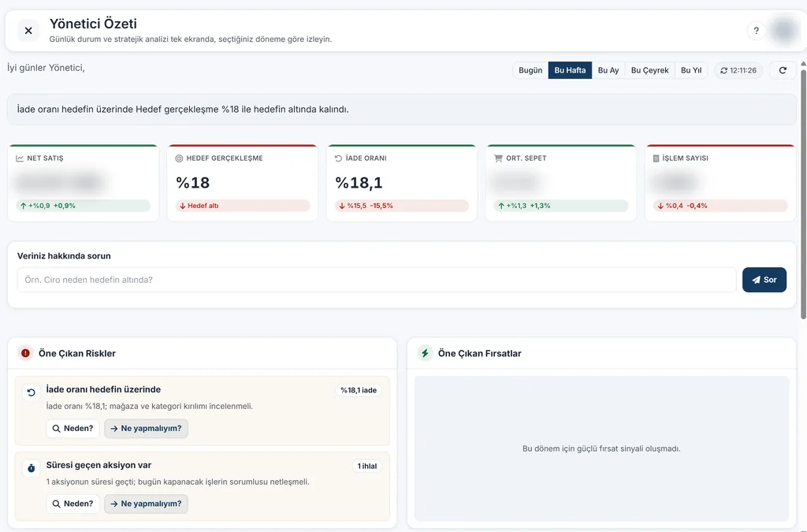Click Ne yapmalıyım? under Süresi geçen aksiyon

tap(146, 504)
